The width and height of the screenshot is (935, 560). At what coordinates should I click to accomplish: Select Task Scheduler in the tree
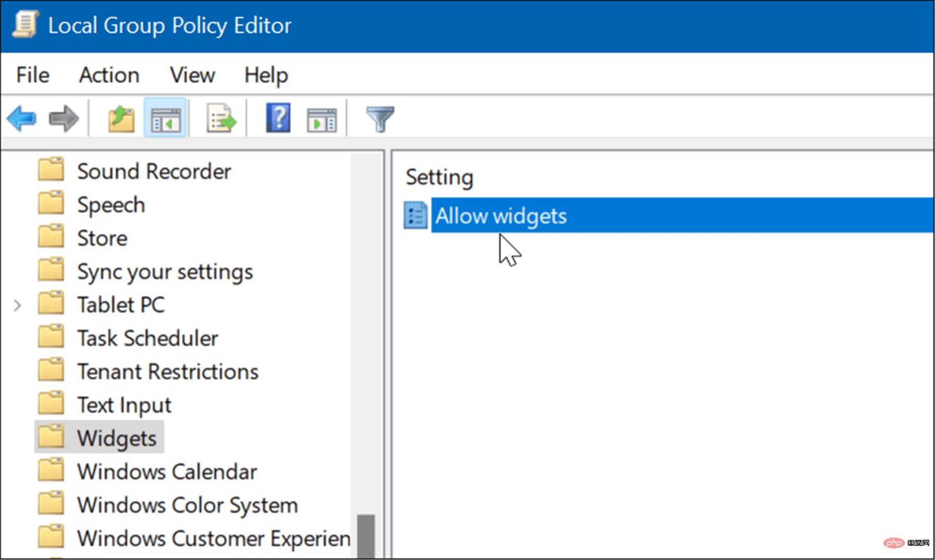point(148,338)
